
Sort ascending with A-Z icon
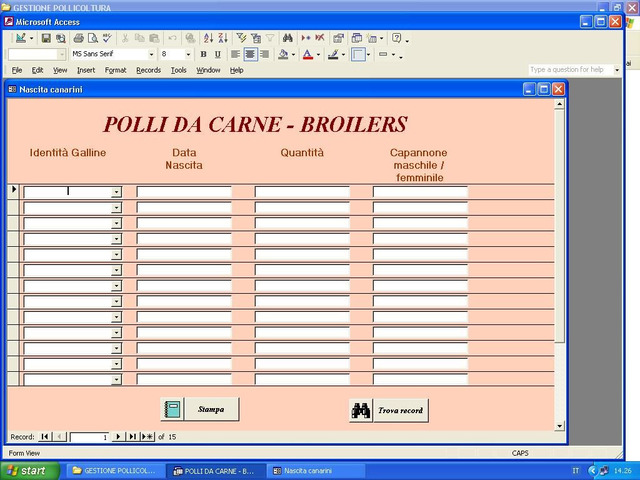[x=208, y=38]
